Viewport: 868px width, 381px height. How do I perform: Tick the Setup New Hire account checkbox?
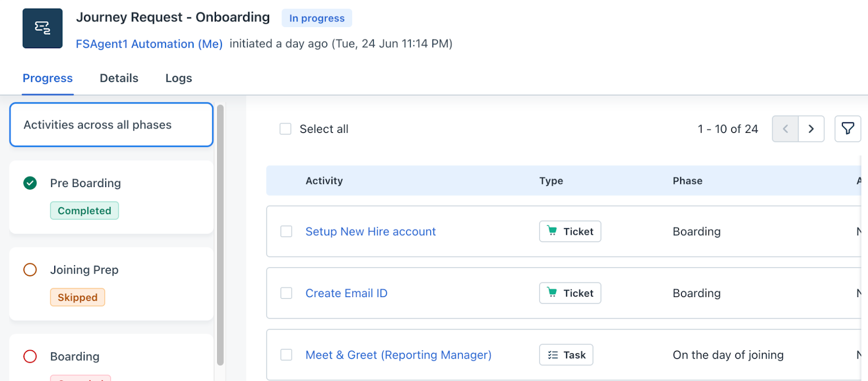(286, 231)
